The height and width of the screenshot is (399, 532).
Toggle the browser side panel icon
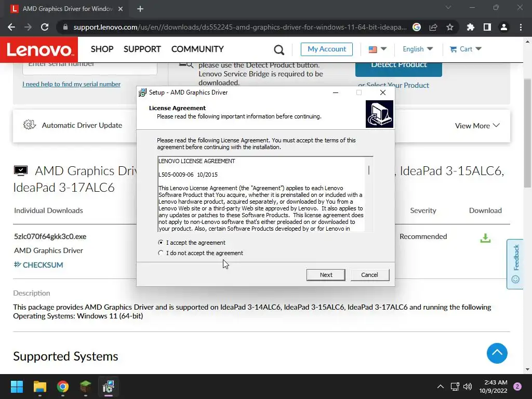pos(487,27)
